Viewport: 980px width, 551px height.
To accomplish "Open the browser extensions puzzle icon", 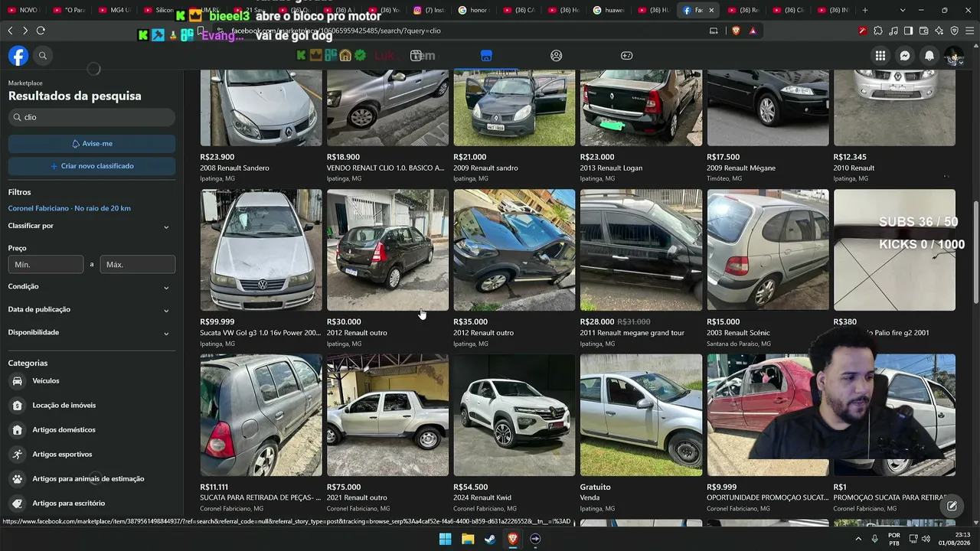I will [x=878, y=31].
